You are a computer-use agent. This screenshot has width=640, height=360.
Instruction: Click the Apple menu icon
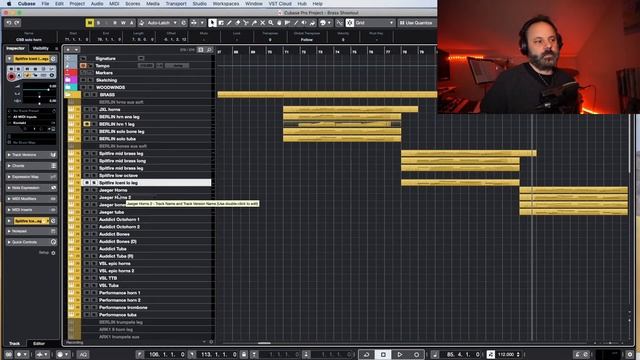(9, 4)
